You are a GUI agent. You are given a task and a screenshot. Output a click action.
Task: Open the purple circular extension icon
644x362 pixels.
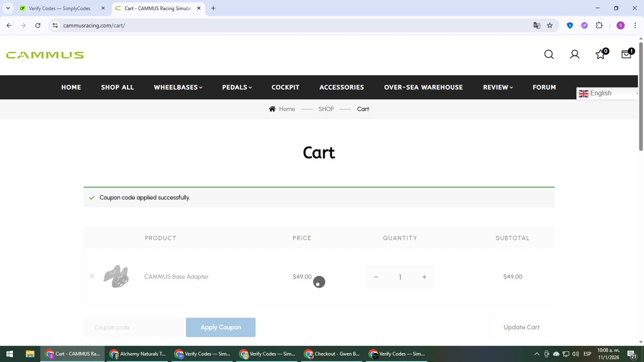[x=584, y=25]
